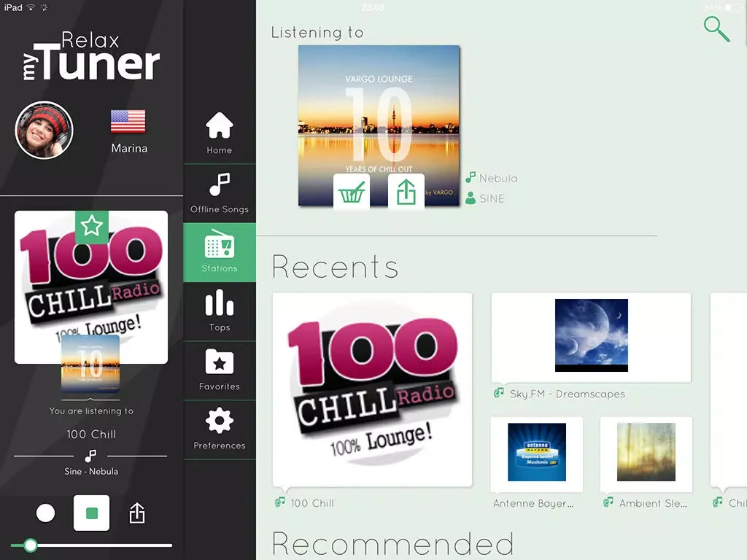Click the 100 Chill station name in player
The width and height of the screenshot is (747, 560).
click(x=91, y=434)
